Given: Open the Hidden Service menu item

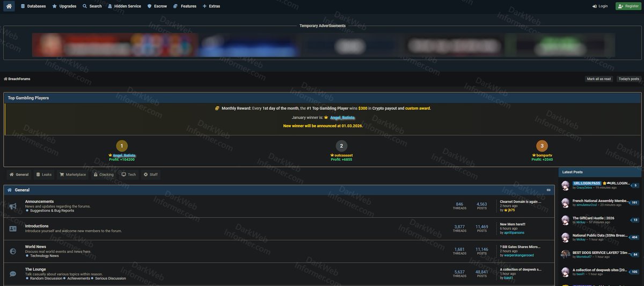Looking at the screenshot, I should pyautogui.click(x=124, y=6).
